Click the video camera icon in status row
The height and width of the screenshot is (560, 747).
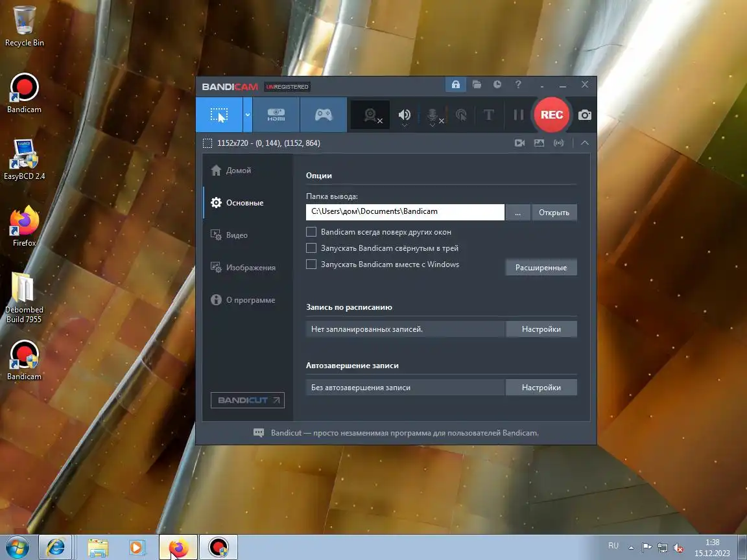coord(519,143)
